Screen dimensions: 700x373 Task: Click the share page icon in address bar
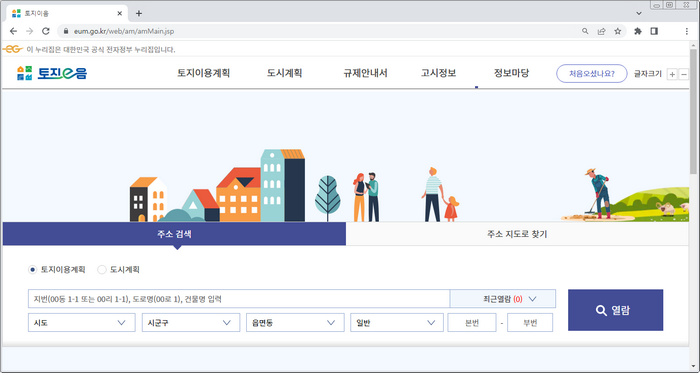pos(601,31)
